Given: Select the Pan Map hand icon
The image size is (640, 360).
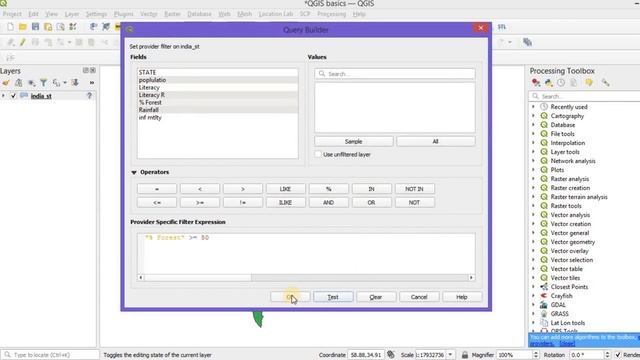Looking at the screenshot, I should [93, 27].
